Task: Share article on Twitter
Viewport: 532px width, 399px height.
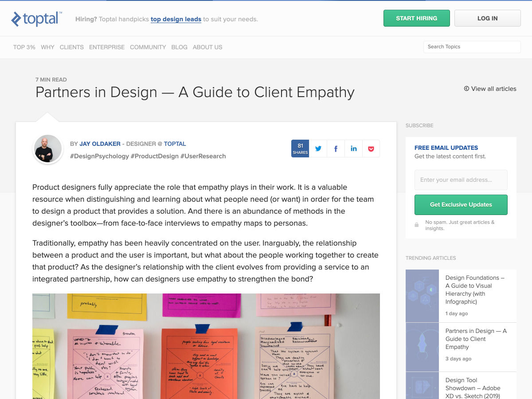Action: pyautogui.click(x=318, y=149)
